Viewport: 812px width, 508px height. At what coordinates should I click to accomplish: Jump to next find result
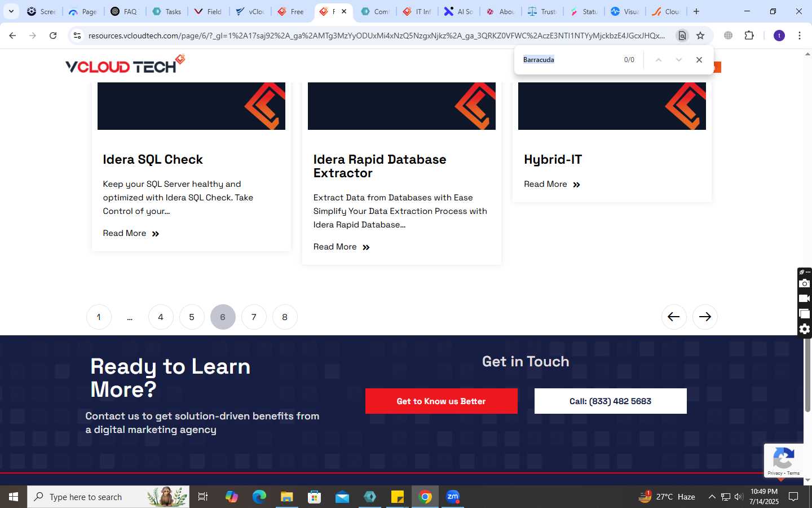click(x=679, y=60)
